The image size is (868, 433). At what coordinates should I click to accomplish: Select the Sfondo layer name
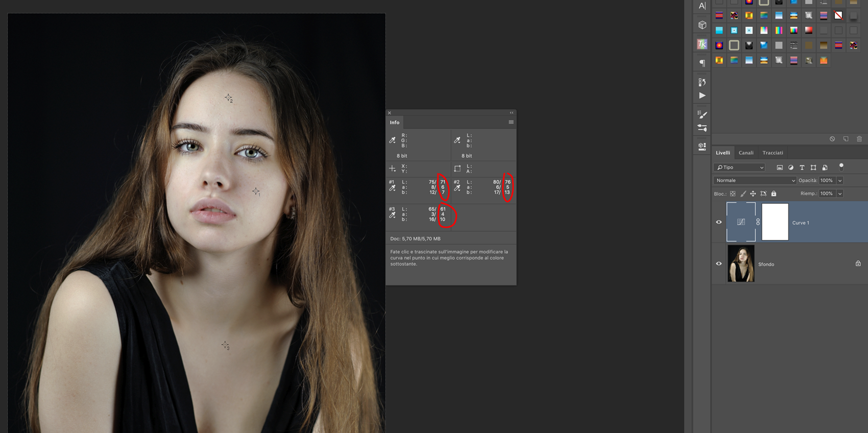[766, 264]
